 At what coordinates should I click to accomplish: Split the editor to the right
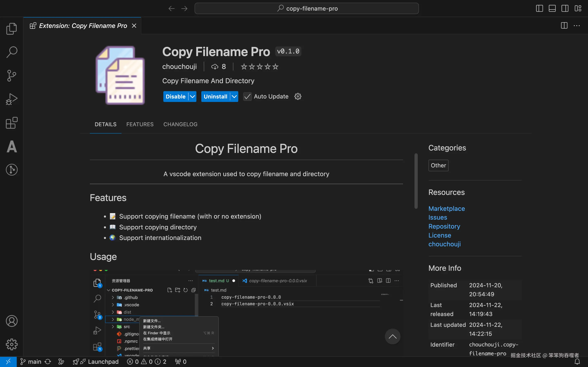[564, 25]
